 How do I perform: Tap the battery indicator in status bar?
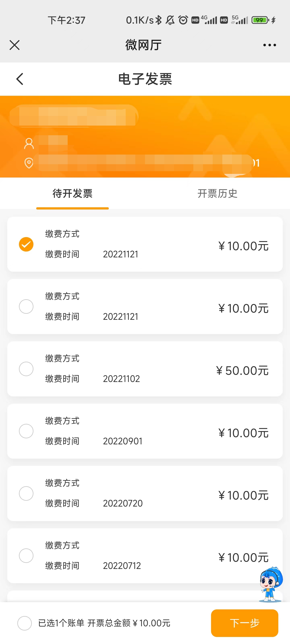260,20
